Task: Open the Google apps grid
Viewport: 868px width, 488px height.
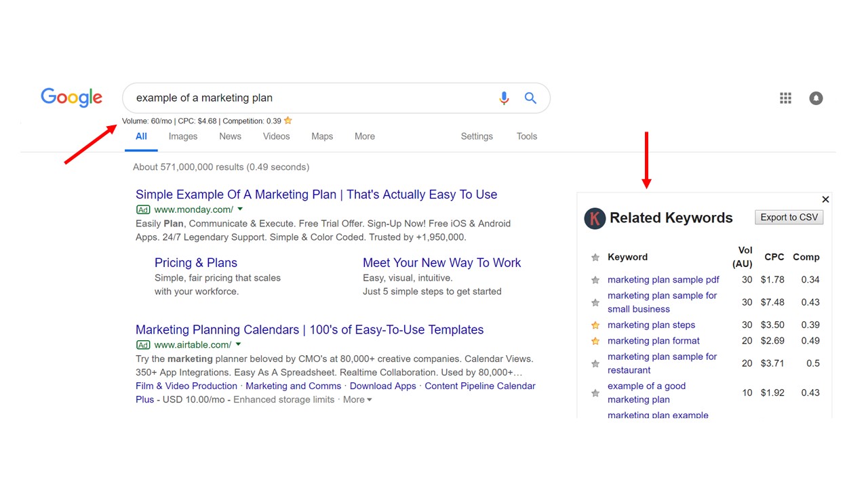Action: point(785,98)
